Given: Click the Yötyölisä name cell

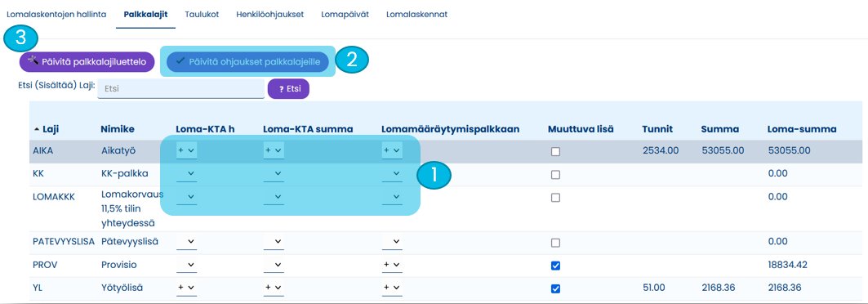Looking at the screenshot, I should point(121,288).
